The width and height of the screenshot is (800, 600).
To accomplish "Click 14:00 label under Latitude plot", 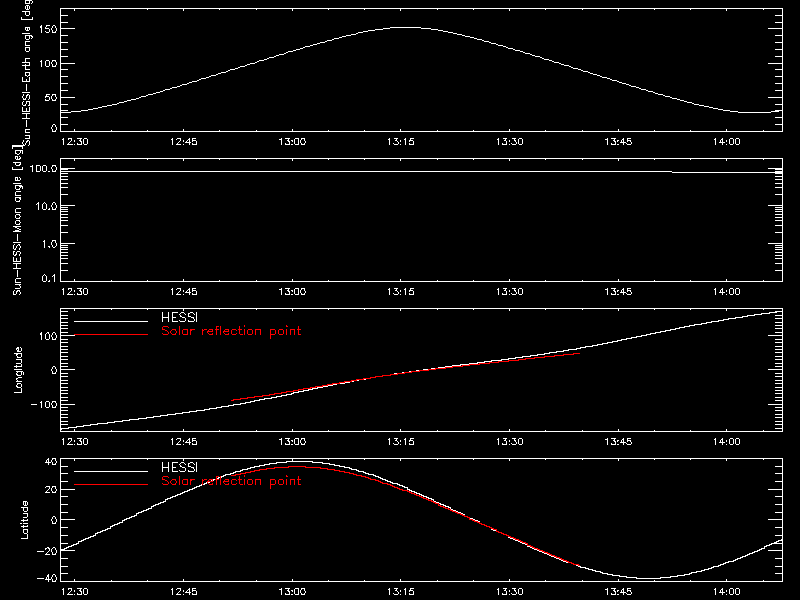I will (x=727, y=592).
